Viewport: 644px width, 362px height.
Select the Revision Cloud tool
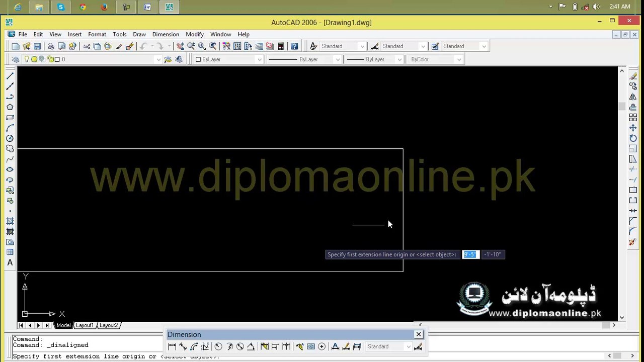click(x=10, y=149)
